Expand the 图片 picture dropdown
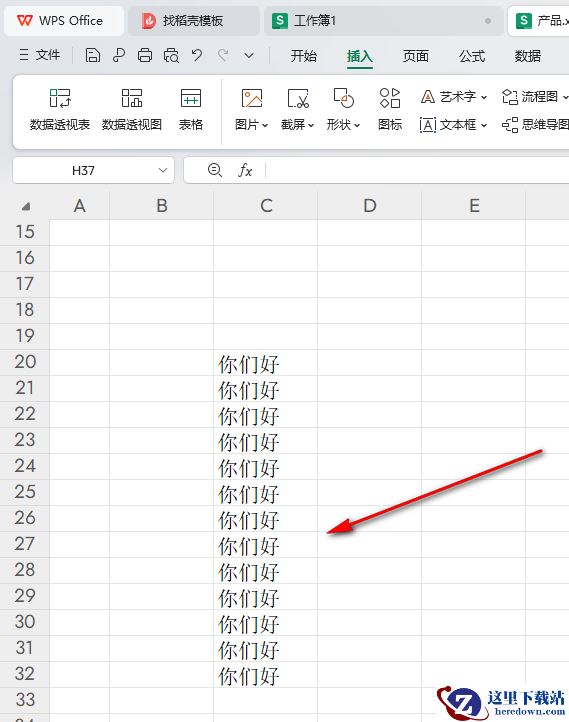 tap(251, 110)
